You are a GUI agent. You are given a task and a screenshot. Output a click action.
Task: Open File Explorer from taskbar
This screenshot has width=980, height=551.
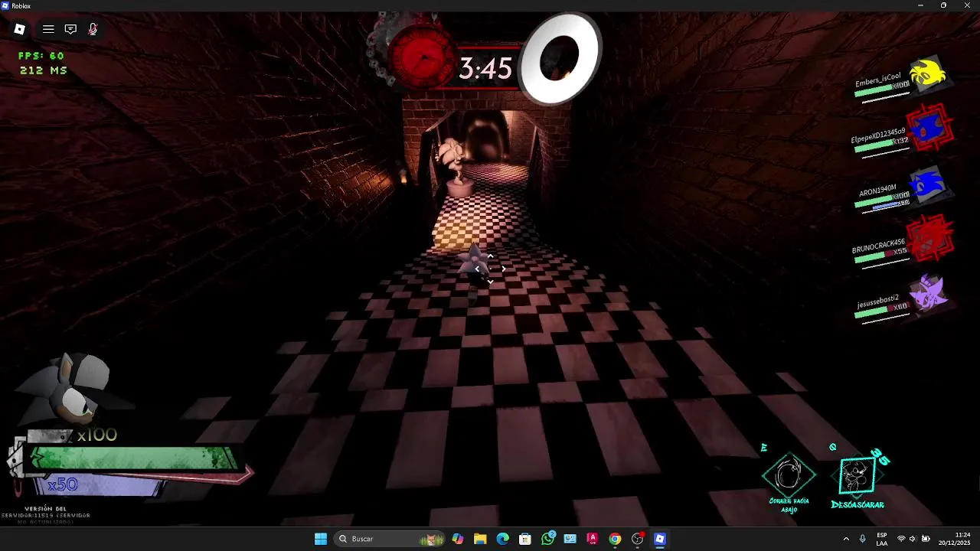click(x=480, y=539)
